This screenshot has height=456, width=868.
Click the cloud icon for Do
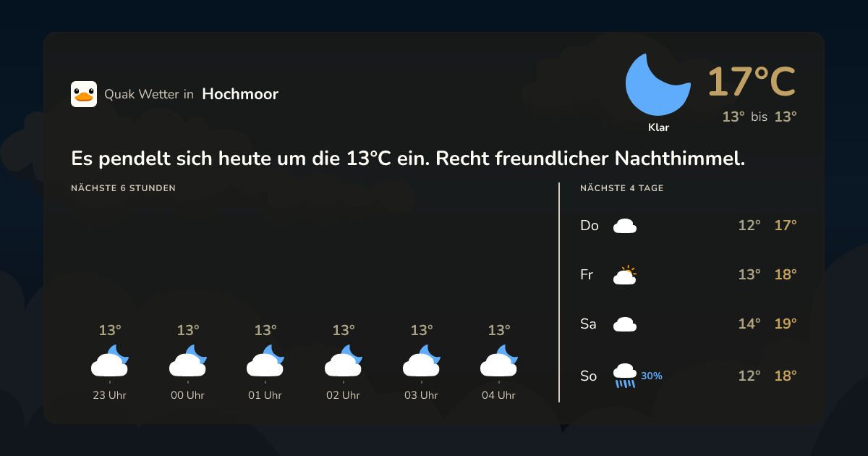click(625, 226)
